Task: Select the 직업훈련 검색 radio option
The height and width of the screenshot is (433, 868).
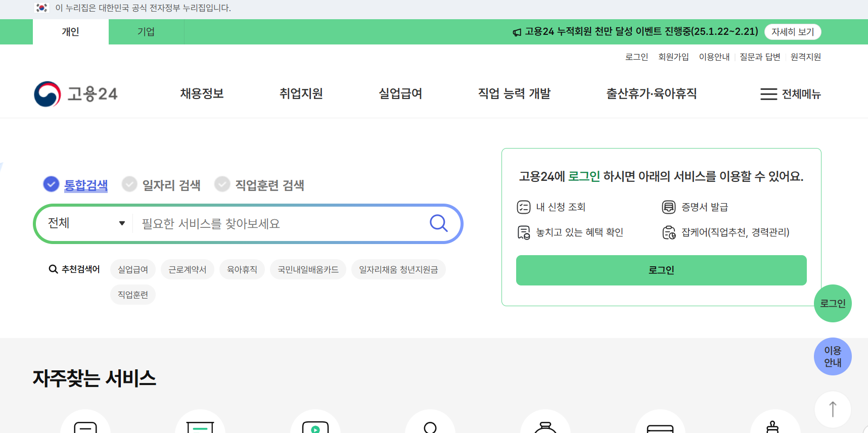Action: pos(260,185)
